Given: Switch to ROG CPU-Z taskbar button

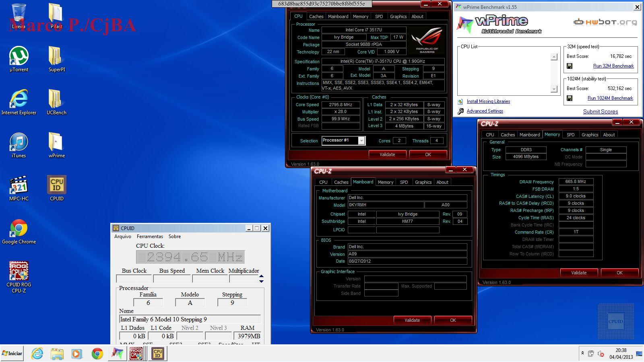Looking at the screenshot, I should pyautogui.click(x=136, y=354).
